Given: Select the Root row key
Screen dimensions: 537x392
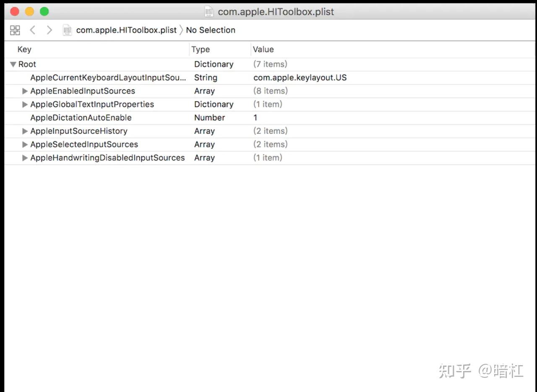Looking at the screenshot, I should (27, 64).
